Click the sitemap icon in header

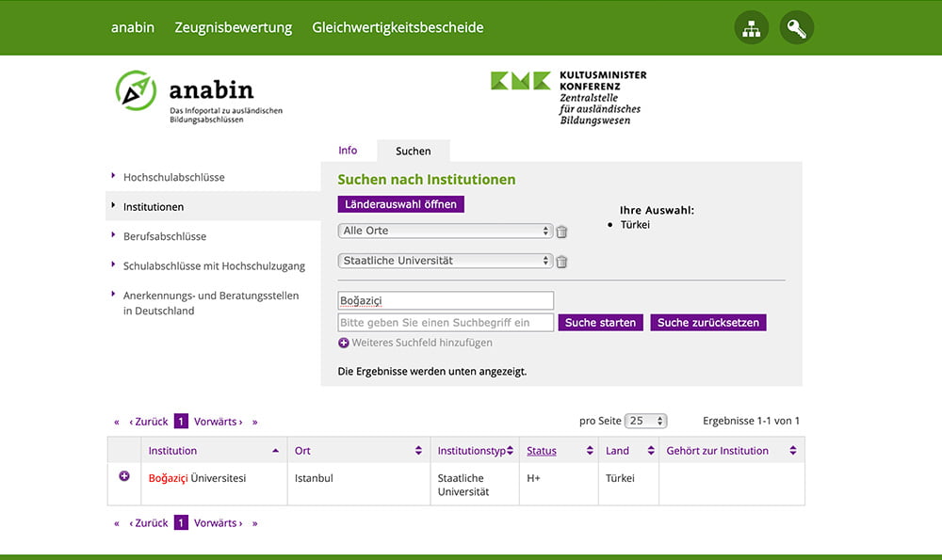pos(751,28)
